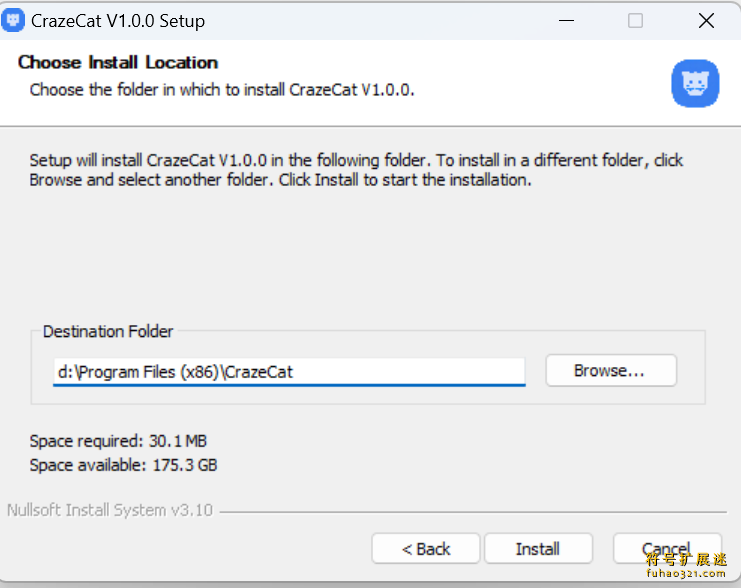Click the Space required text
Viewport: 741px width, 588px height.
[118, 441]
